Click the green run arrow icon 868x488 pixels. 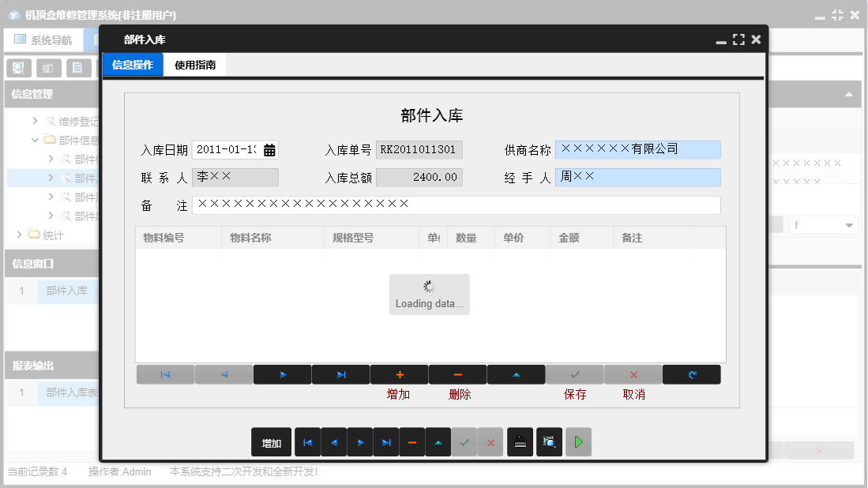(577, 442)
